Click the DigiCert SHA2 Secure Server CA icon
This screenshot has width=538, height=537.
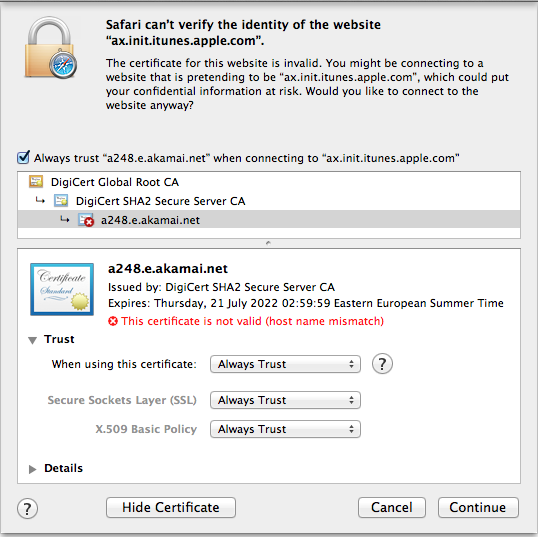[61, 201]
